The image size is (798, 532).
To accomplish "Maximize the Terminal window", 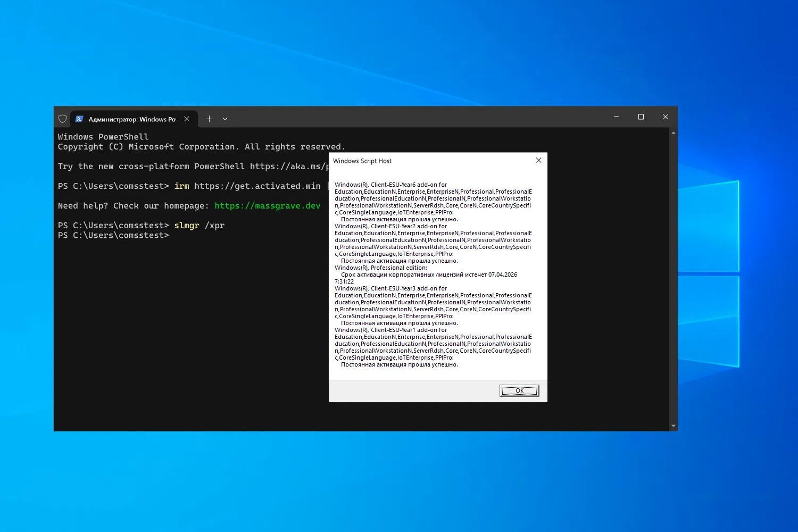I will 641,117.
